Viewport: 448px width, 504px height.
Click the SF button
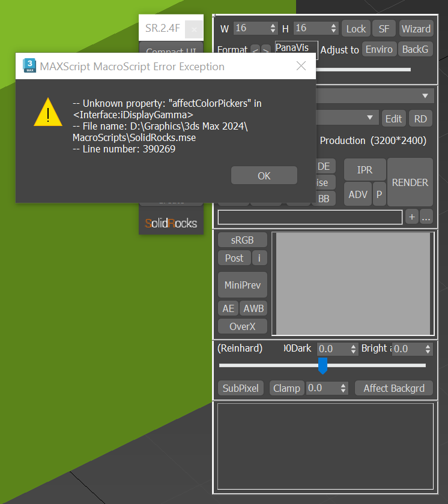click(x=384, y=29)
